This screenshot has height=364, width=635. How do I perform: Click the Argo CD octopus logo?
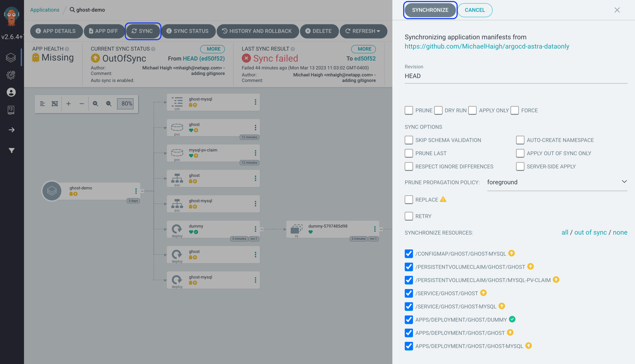(x=11, y=17)
